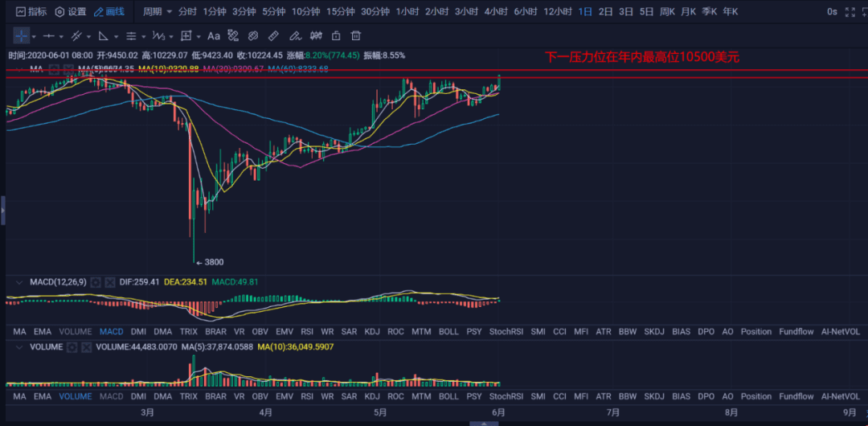This screenshot has height=426, width=868.
Task: Click the dashed ruler eraser icon
Action: (233, 36)
